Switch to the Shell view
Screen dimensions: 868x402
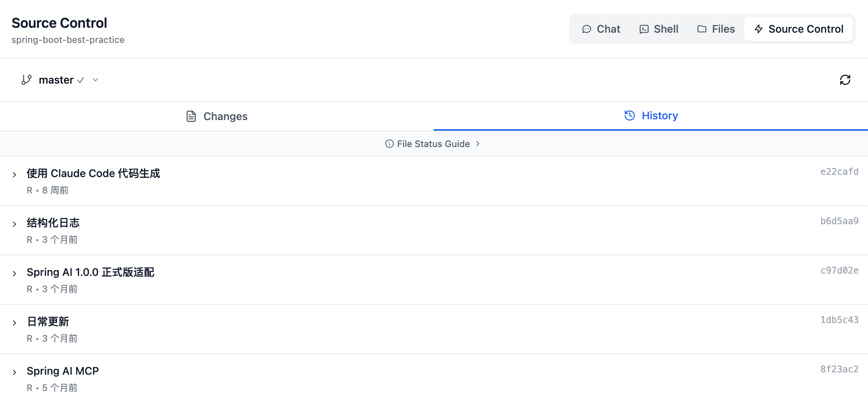pos(659,29)
